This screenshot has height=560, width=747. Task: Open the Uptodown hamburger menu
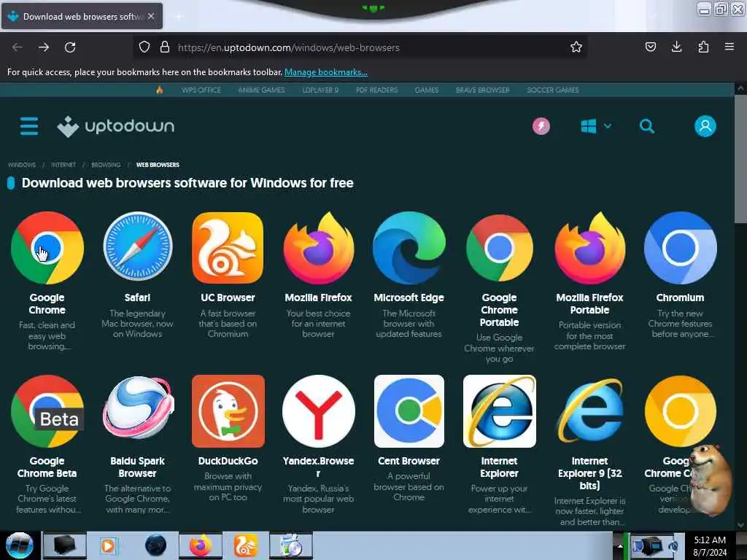pos(29,126)
